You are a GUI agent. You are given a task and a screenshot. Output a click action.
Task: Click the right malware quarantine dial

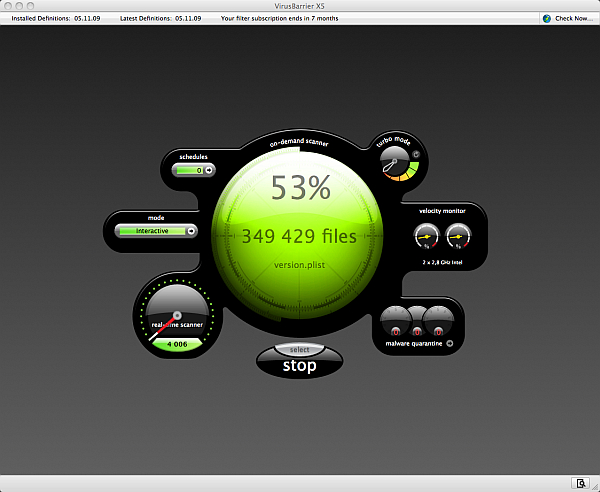[x=439, y=321]
